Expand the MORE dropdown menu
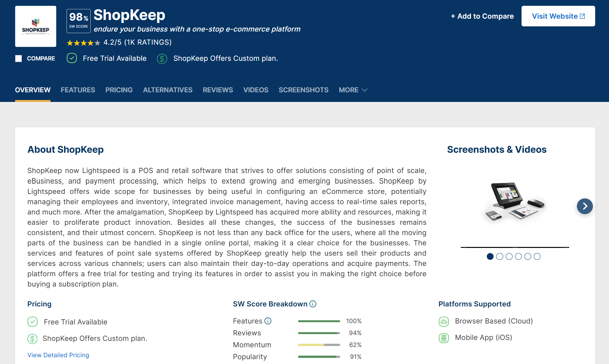This screenshot has width=609, height=364. pos(353,90)
